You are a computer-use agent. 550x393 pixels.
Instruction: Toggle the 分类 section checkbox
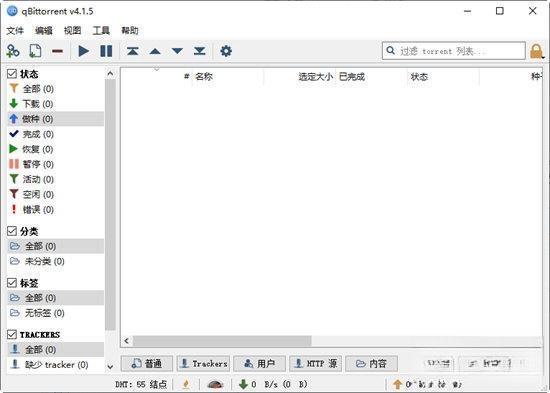click(12, 231)
